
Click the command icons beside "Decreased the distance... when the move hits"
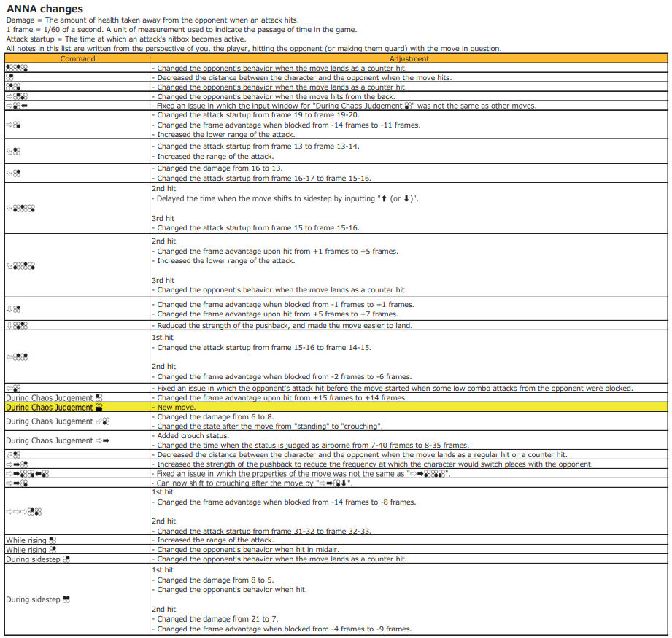tap(10, 77)
